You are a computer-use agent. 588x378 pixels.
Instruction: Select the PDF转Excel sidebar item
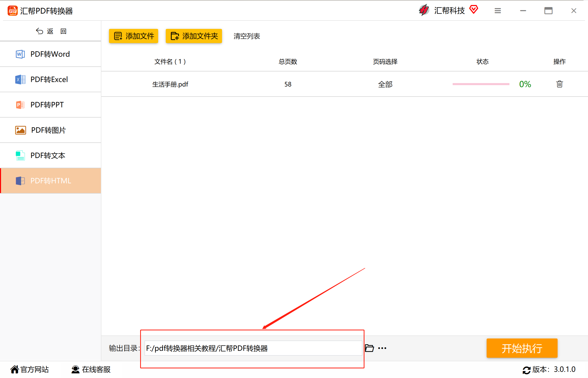click(50, 80)
